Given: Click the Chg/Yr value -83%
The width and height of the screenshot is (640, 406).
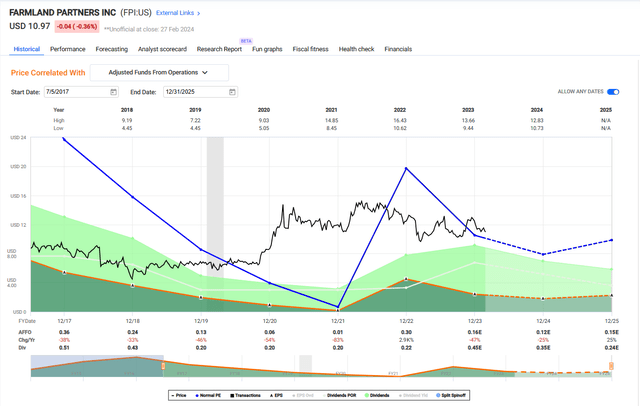Looking at the screenshot, I should [x=338, y=340].
